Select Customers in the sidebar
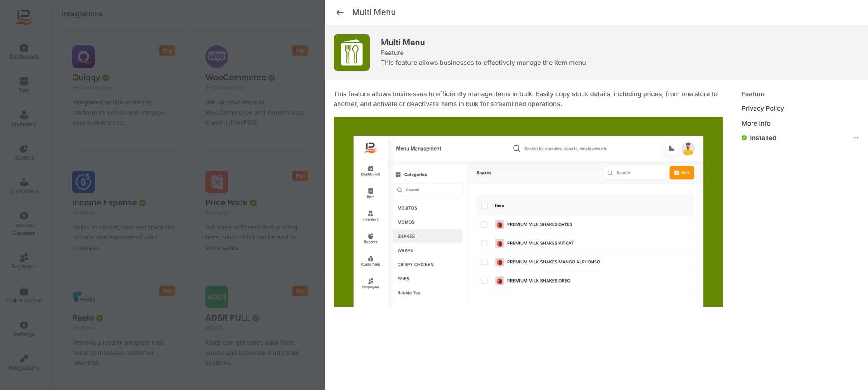Viewport: 868px width, 390px height. (24, 186)
